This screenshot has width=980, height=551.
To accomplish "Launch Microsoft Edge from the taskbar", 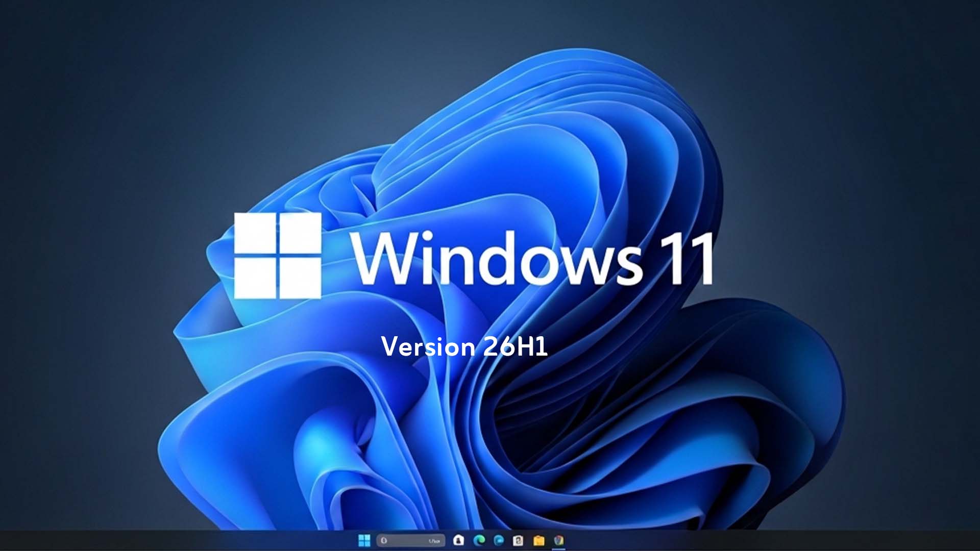I will click(x=479, y=540).
